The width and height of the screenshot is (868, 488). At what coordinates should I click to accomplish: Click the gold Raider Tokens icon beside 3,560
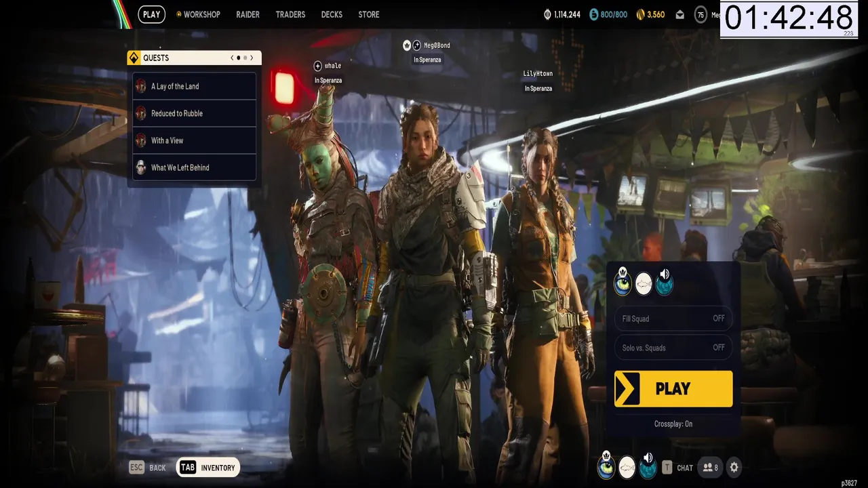click(640, 14)
